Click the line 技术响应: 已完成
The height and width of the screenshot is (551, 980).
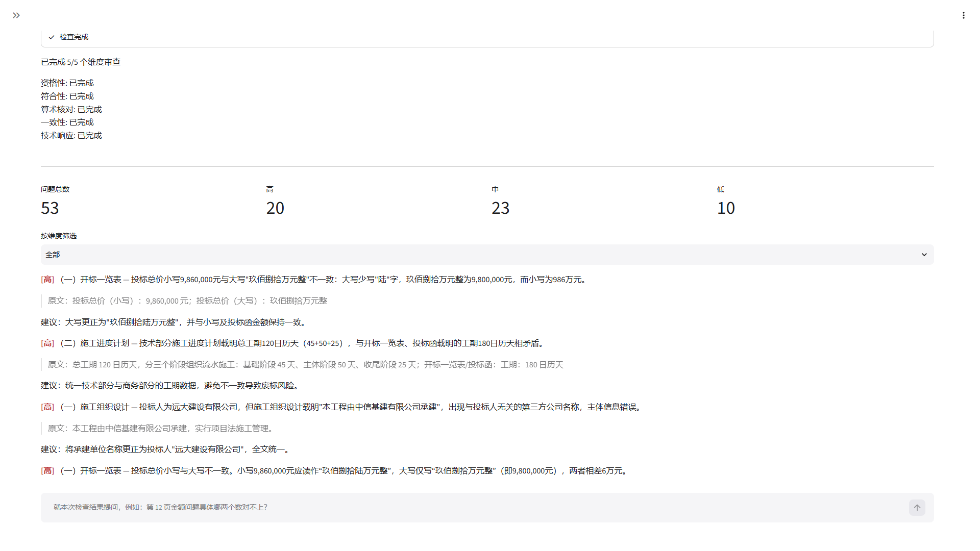point(71,136)
